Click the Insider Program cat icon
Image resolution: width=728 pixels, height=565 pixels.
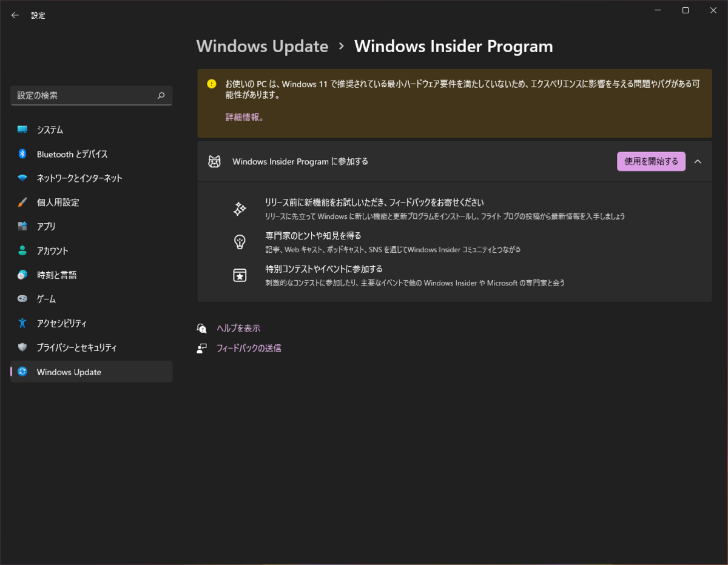pyautogui.click(x=214, y=162)
